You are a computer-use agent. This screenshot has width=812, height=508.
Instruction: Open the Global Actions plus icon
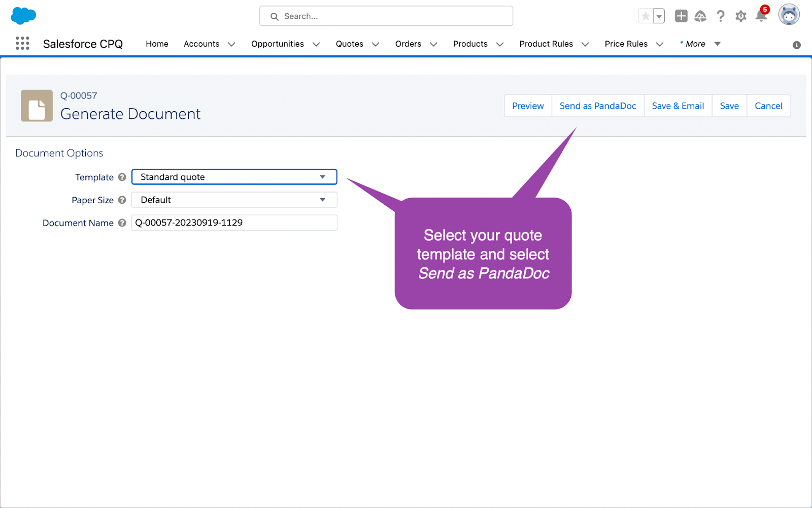pyautogui.click(x=681, y=16)
